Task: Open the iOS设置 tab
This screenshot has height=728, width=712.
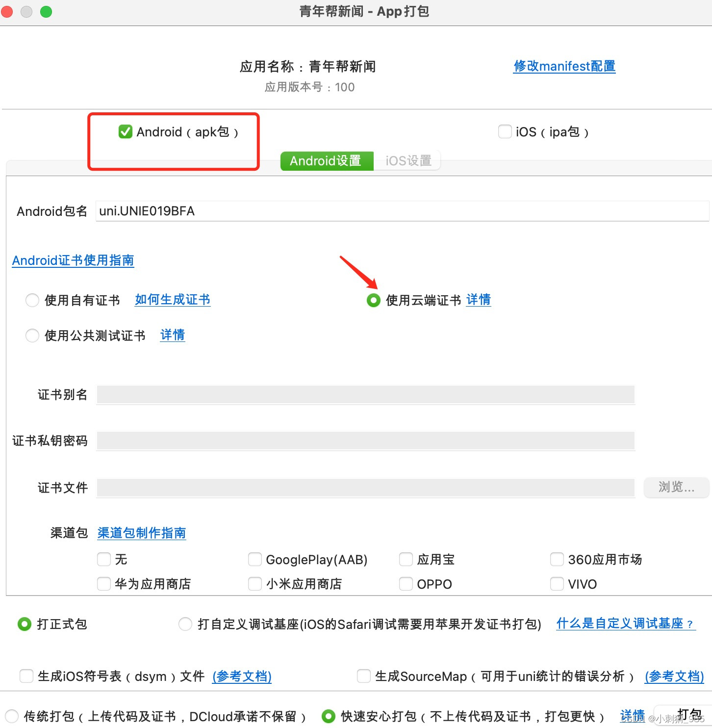Action: coord(407,160)
